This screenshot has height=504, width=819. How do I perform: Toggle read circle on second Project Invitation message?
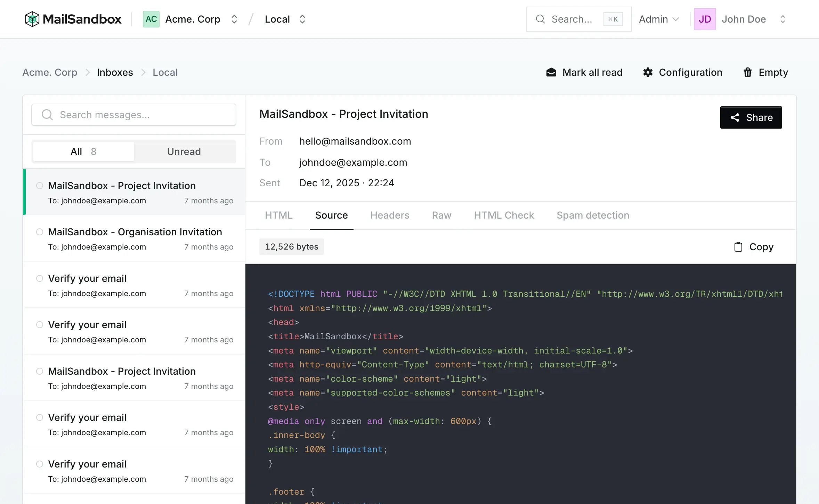[x=40, y=371]
